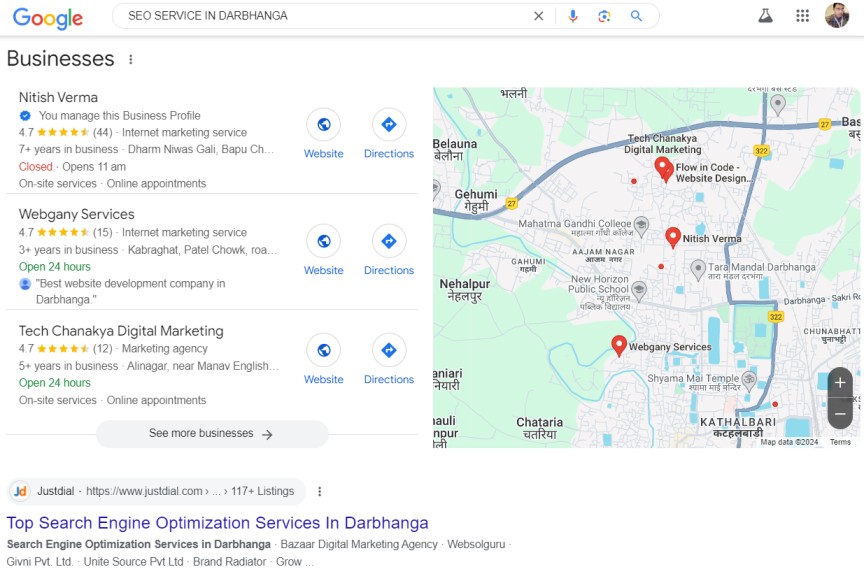This screenshot has width=864, height=574.
Task: Open Top Search Engine Optimization Services link
Action: [x=217, y=523]
